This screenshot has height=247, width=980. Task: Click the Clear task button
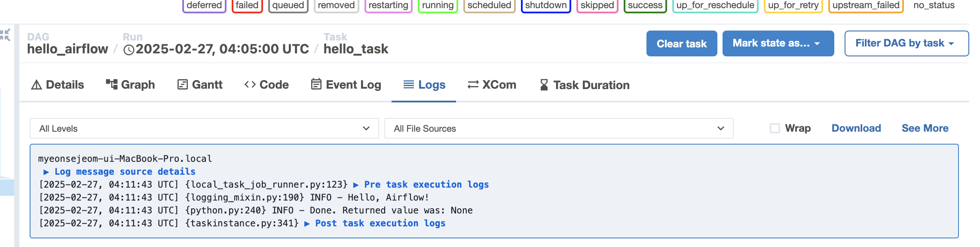coord(682,43)
